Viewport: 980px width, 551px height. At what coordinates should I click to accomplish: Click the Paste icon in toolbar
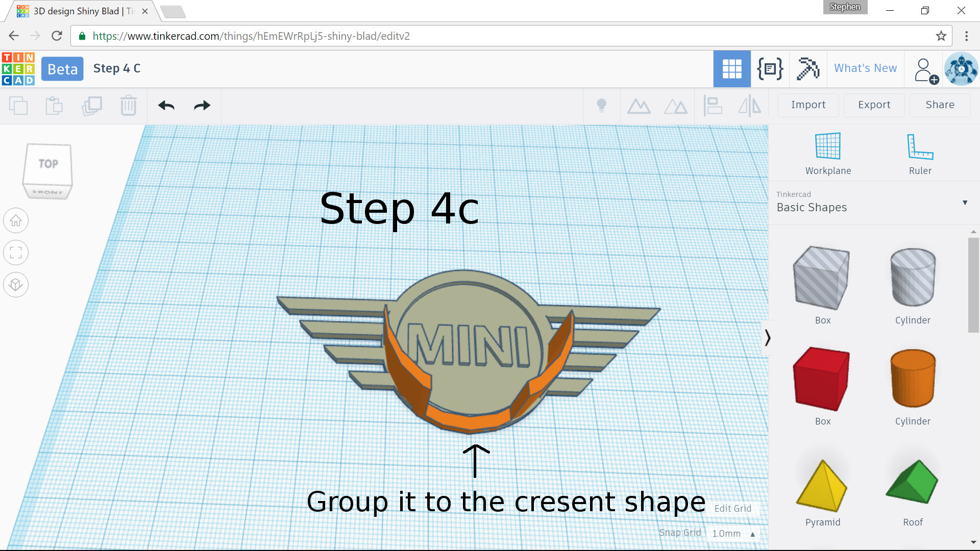pos(54,106)
